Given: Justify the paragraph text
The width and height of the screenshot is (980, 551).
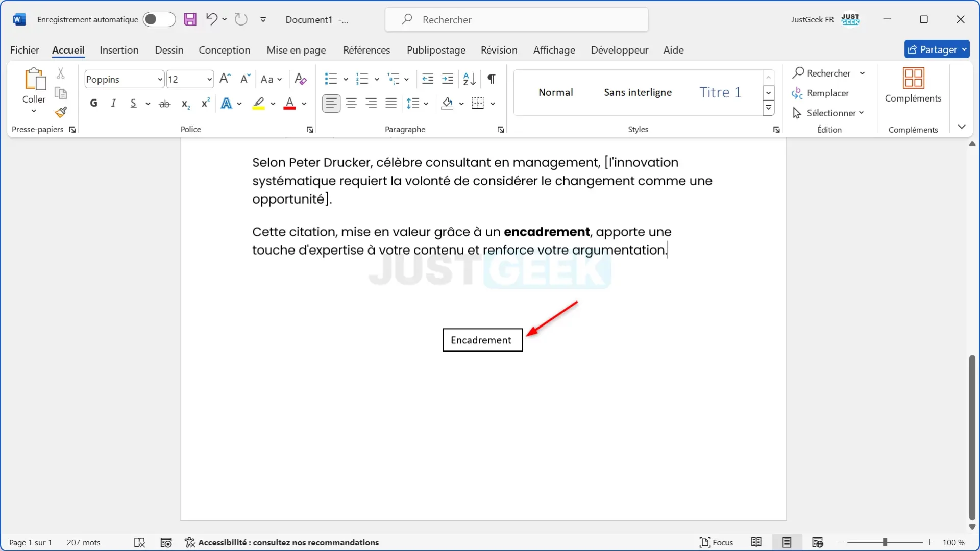Looking at the screenshot, I should (x=391, y=104).
